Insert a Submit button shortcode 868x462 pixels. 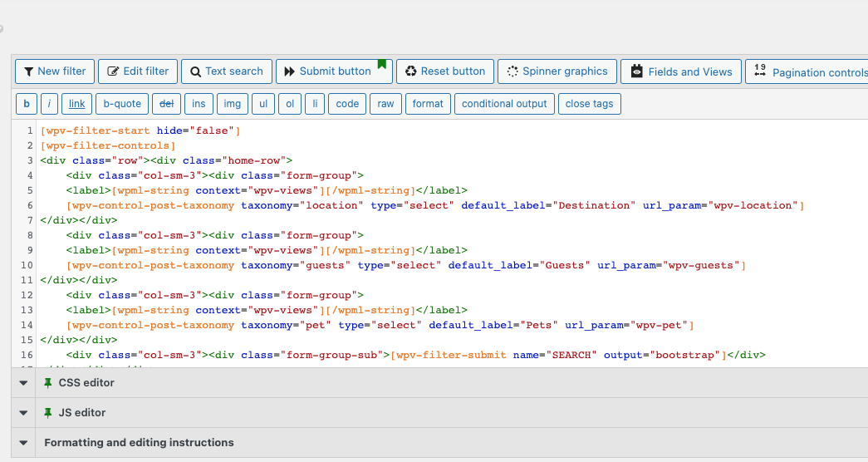(335, 71)
